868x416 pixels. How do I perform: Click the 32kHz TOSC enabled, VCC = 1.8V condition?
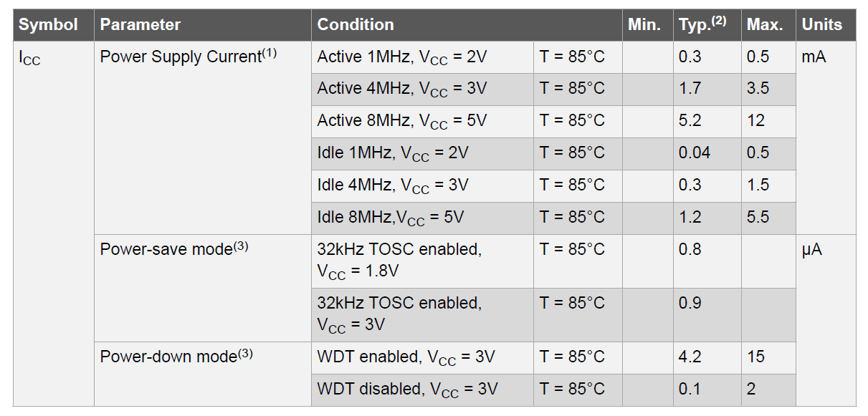(399, 261)
